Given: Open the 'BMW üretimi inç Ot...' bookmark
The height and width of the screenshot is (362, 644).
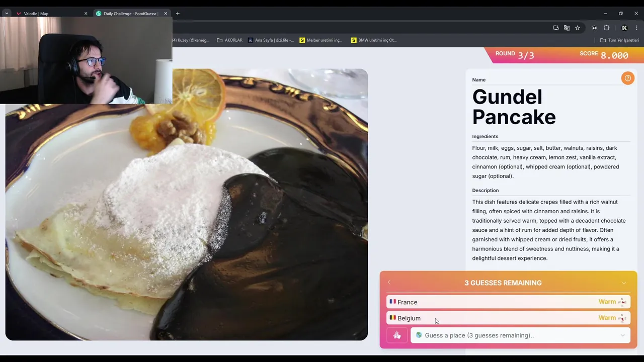Looking at the screenshot, I should tap(374, 40).
